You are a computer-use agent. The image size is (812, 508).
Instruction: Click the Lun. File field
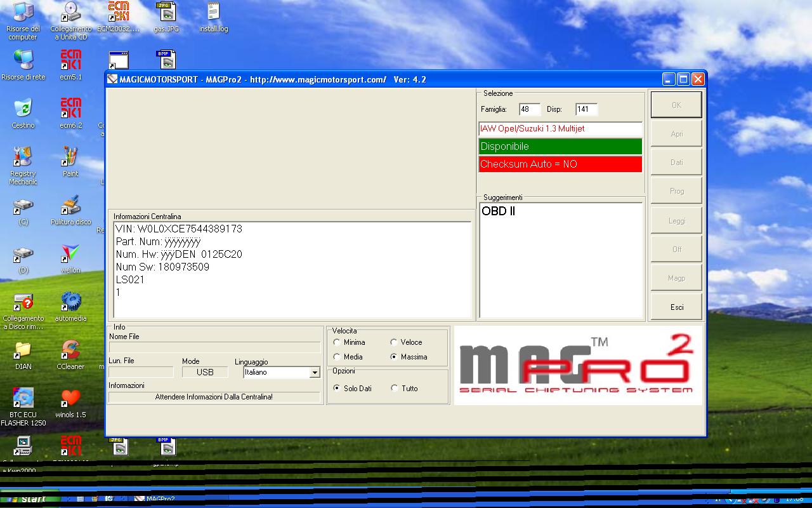pos(141,372)
